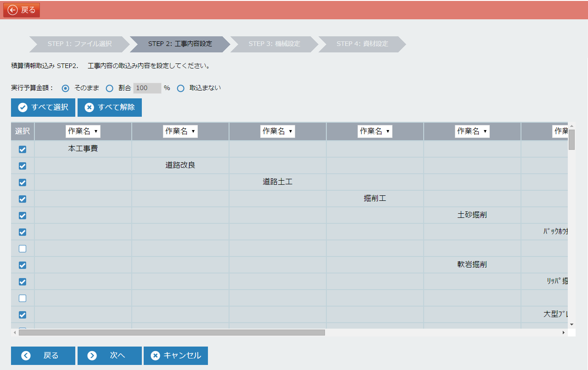Check the empty checkbox above 大型ﾌﾞﾚ row
The width and height of the screenshot is (588, 370).
(x=22, y=298)
